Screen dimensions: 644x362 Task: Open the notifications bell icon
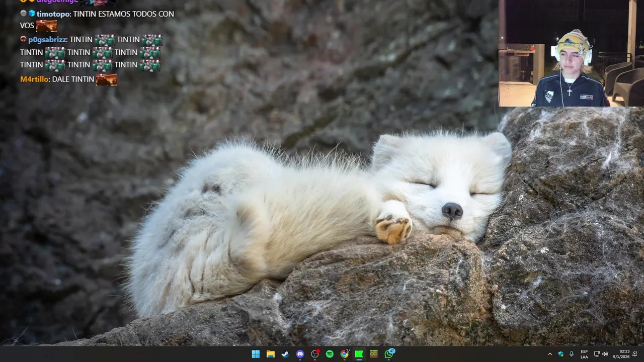tap(635, 354)
